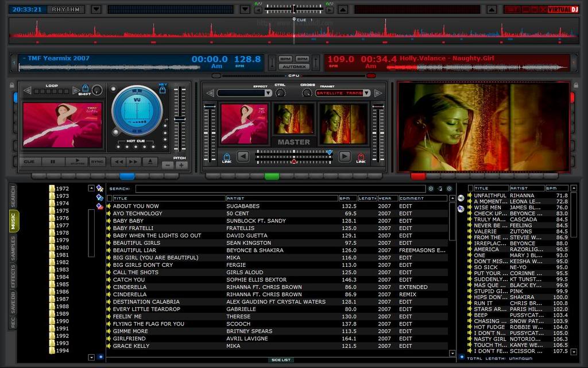Open the EFFECT dropdown list
Viewport: 588px width, 368px height.
click(268, 93)
